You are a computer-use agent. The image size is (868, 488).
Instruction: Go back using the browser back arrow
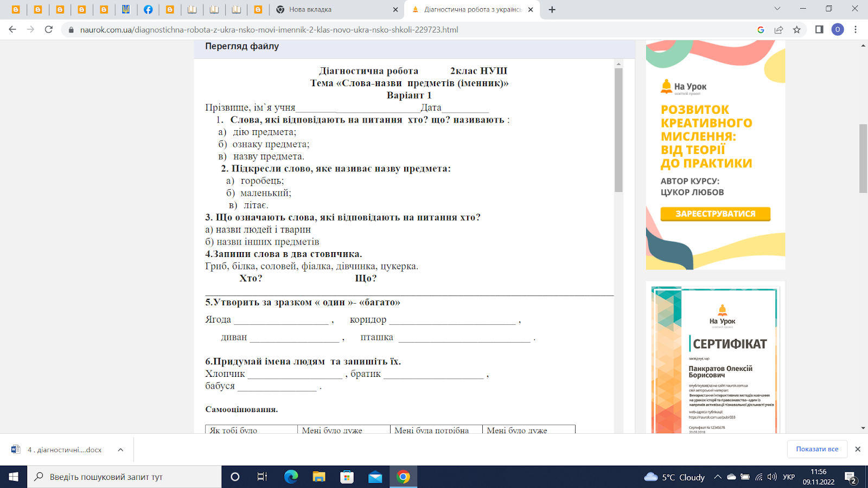pos(12,29)
